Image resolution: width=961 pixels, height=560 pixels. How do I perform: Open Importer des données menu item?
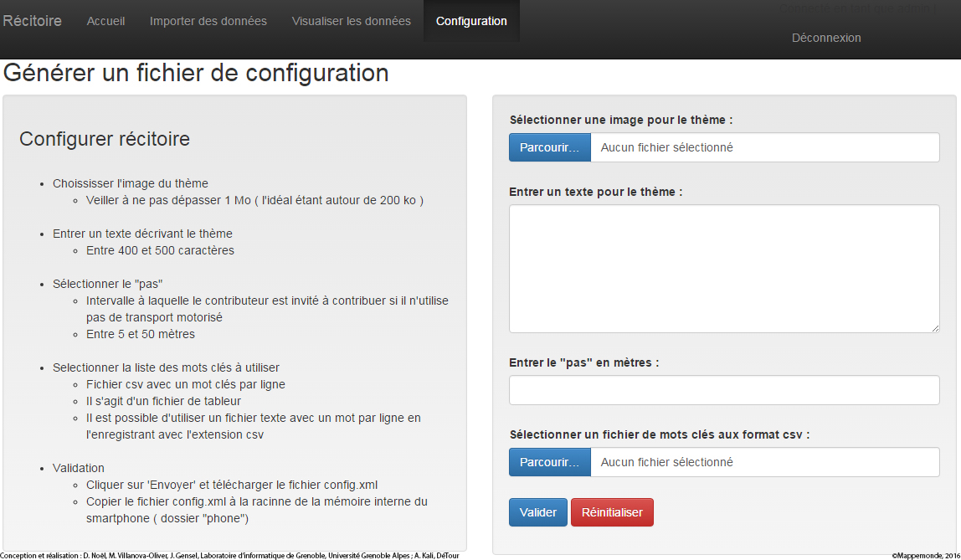(208, 21)
